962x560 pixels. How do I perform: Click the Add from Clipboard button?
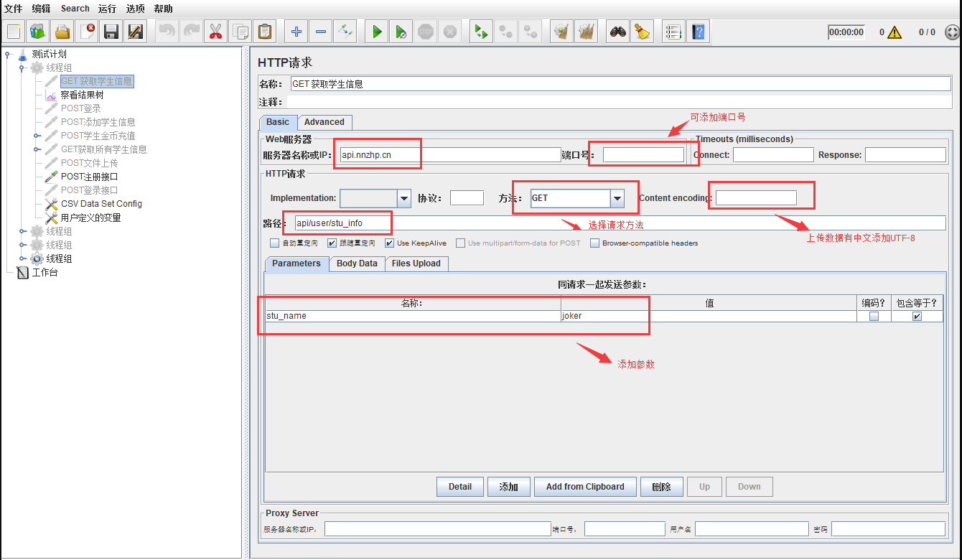[584, 487]
